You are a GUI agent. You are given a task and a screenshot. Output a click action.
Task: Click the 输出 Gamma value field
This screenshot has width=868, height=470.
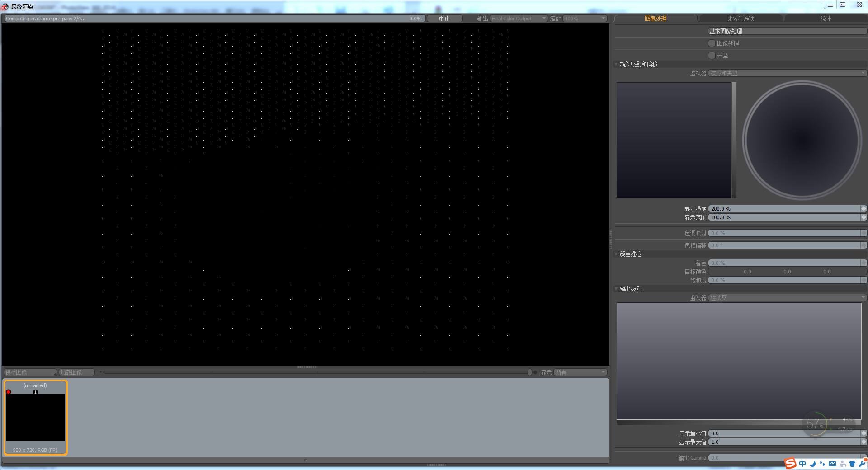pyautogui.click(x=784, y=458)
